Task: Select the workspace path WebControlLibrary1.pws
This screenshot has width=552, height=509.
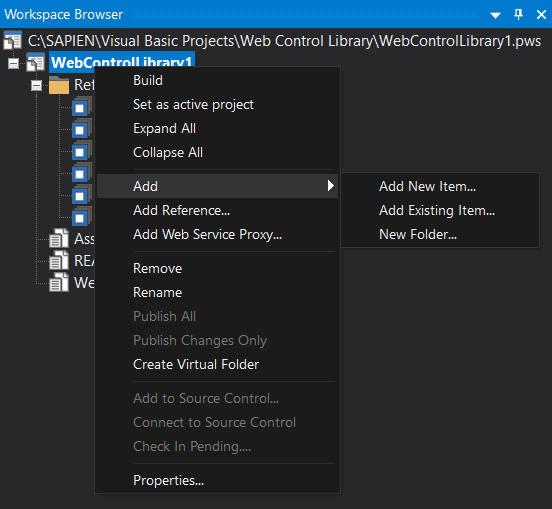Action: pyautogui.click(x=284, y=41)
